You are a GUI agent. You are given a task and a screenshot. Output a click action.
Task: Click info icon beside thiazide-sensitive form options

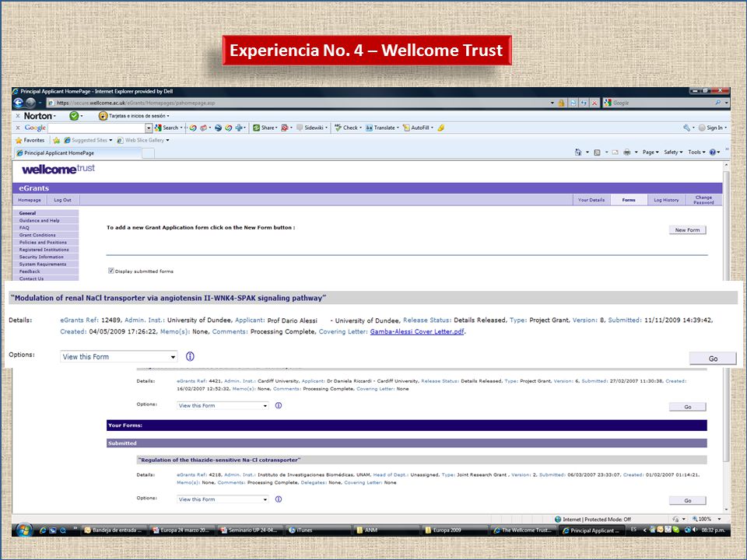click(279, 499)
